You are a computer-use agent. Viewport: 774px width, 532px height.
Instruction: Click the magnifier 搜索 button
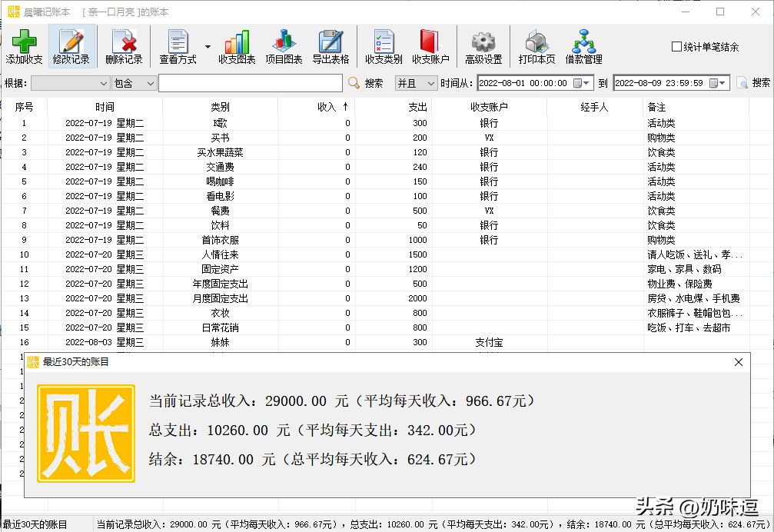pos(365,83)
